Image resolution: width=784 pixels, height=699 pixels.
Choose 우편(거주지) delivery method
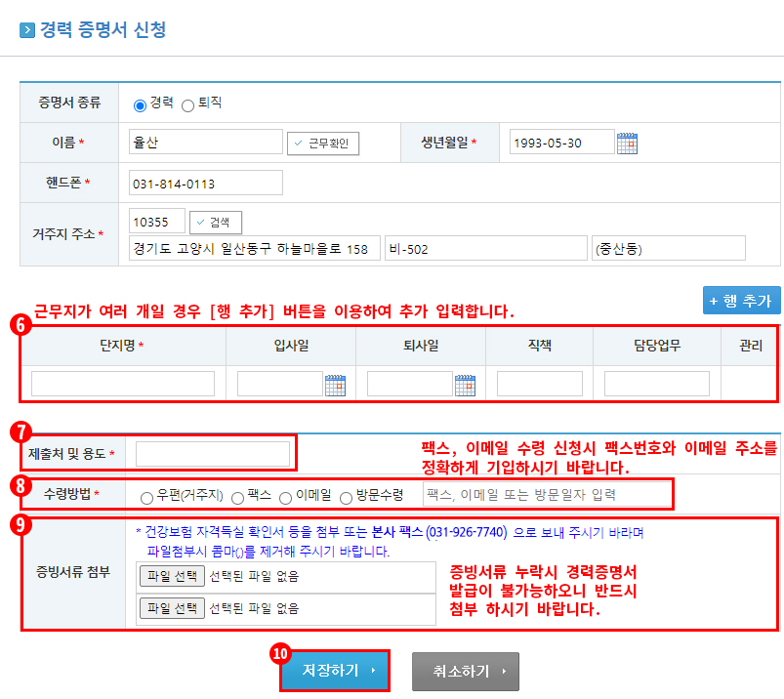coord(146,498)
